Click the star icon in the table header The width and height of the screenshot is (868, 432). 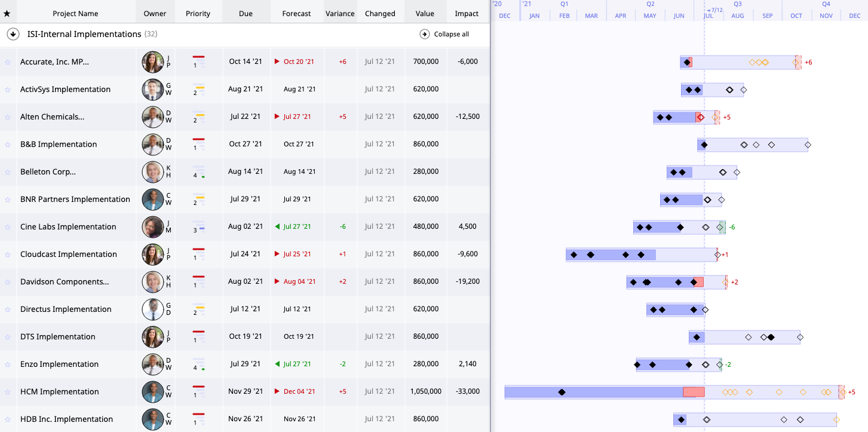click(x=8, y=13)
